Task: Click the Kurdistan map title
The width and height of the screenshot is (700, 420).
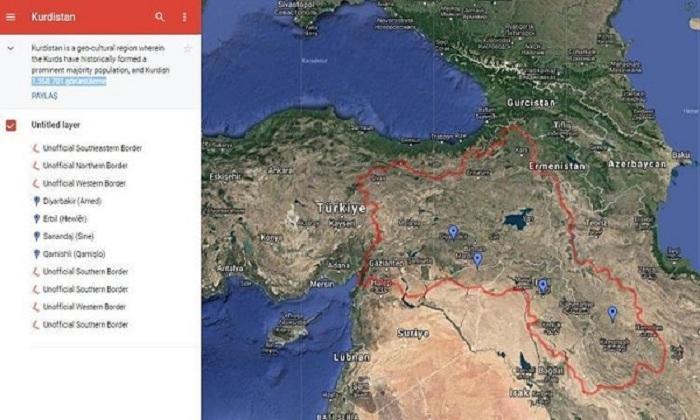Action: click(x=51, y=17)
